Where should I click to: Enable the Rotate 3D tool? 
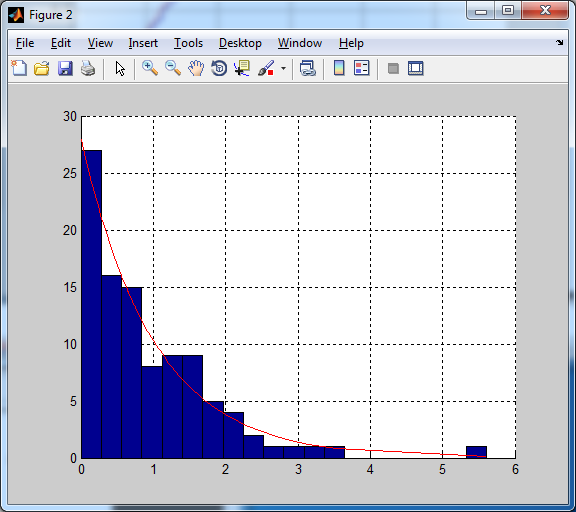(219, 68)
